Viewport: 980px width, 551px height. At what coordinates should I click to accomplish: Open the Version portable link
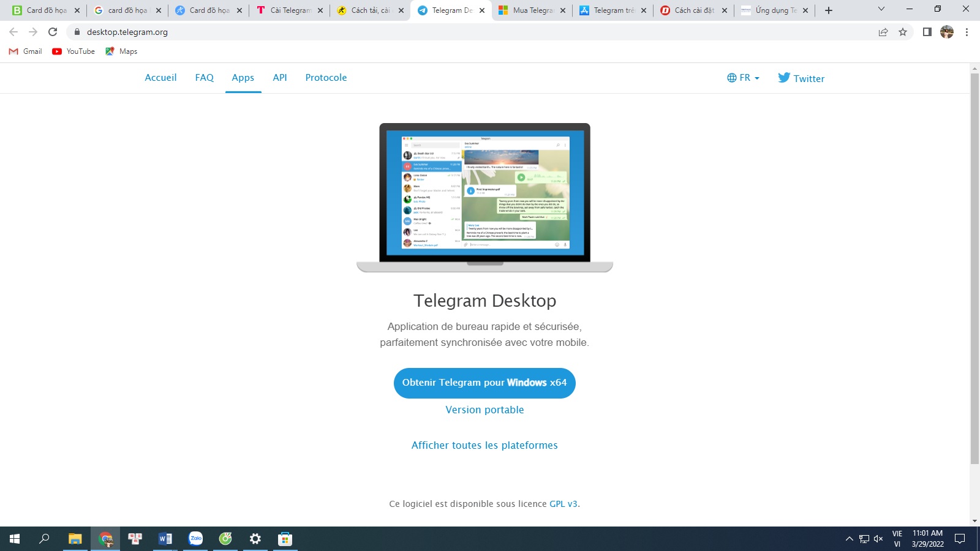(484, 410)
